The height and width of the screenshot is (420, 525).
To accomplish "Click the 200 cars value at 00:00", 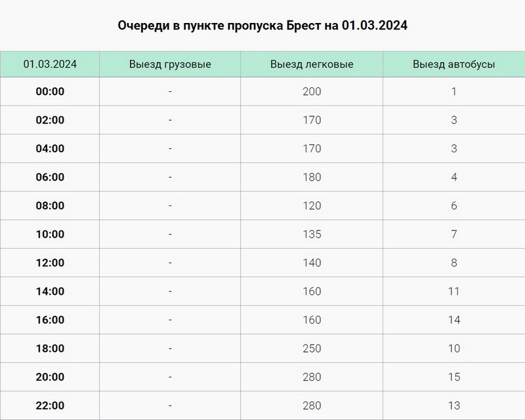I will point(312,92).
